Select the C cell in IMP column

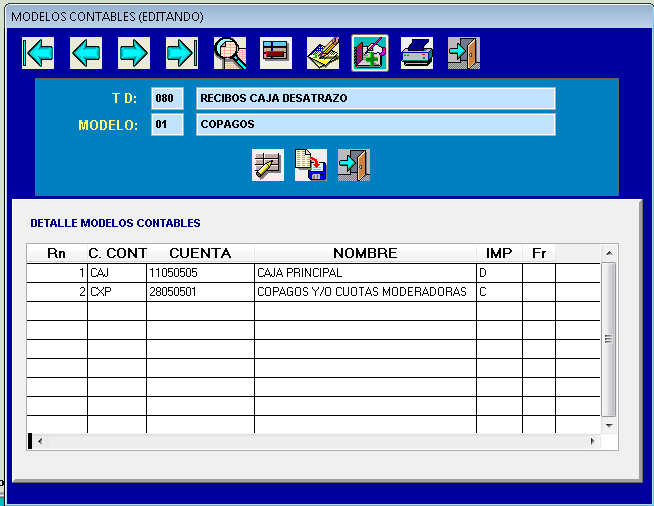point(499,292)
